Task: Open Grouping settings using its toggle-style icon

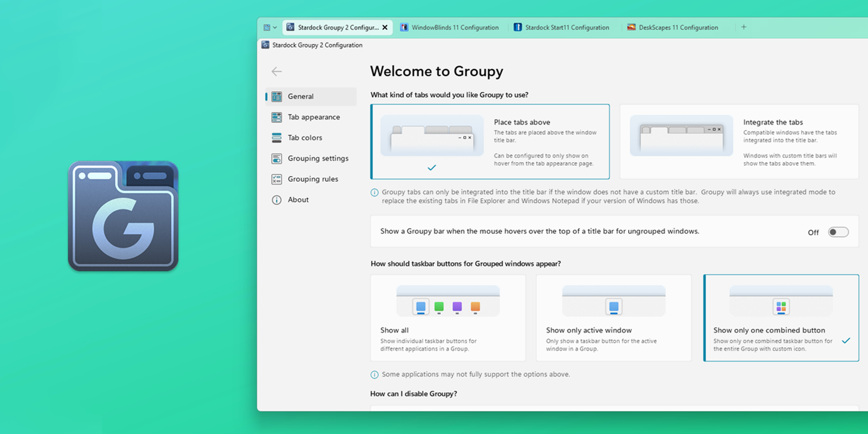Action: [x=277, y=158]
